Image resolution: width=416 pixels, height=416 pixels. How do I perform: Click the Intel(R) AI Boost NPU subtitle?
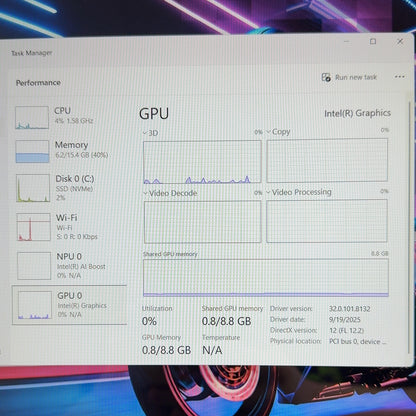coord(81,267)
